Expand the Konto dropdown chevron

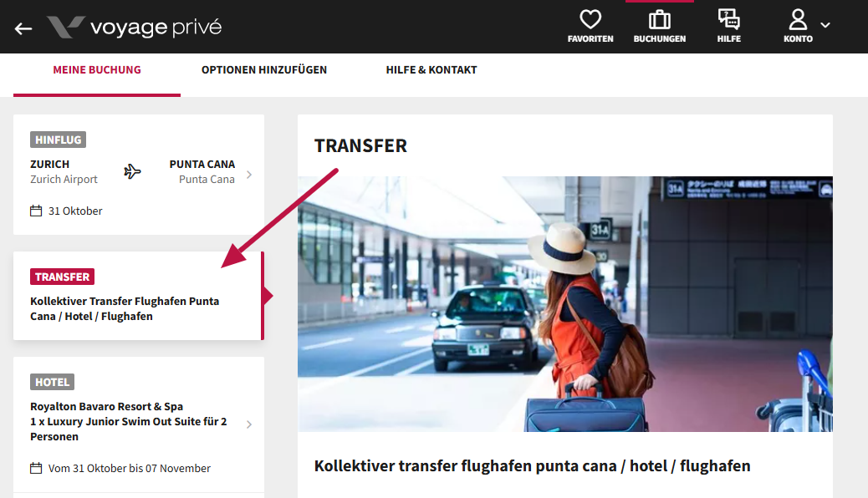(825, 25)
